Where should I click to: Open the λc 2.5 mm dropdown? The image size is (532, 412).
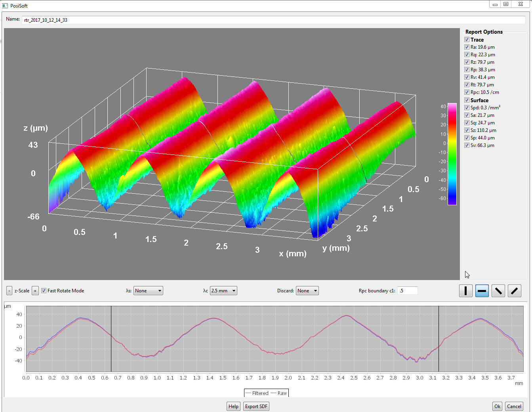(223, 291)
